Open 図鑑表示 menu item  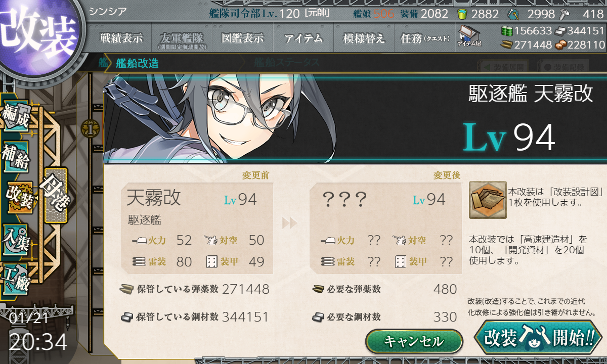click(x=243, y=38)
